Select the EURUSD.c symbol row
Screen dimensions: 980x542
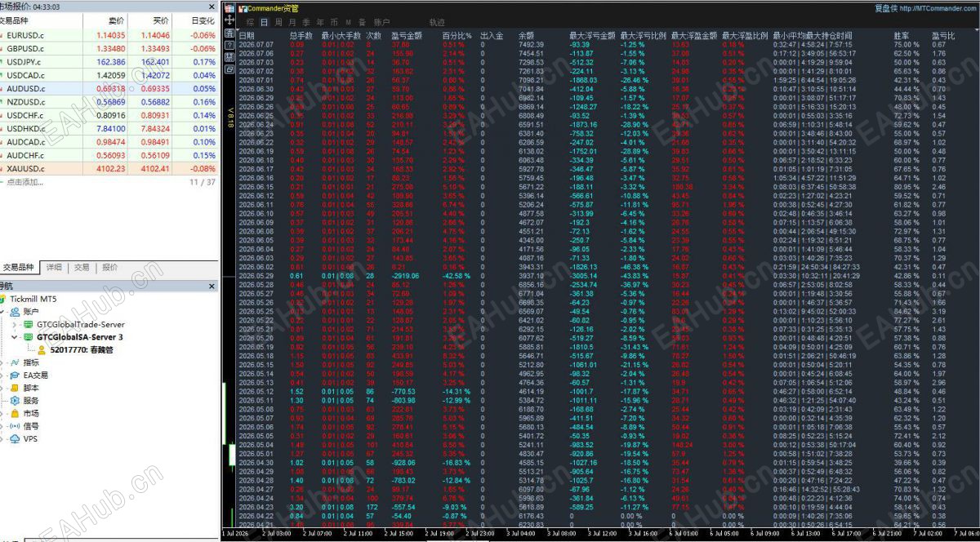109,35
